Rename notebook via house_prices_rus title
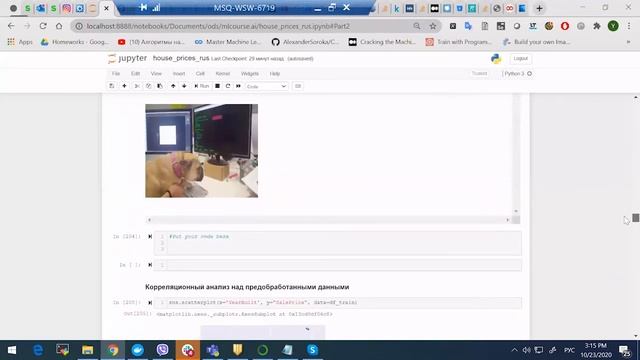 [x=181, y=58]
